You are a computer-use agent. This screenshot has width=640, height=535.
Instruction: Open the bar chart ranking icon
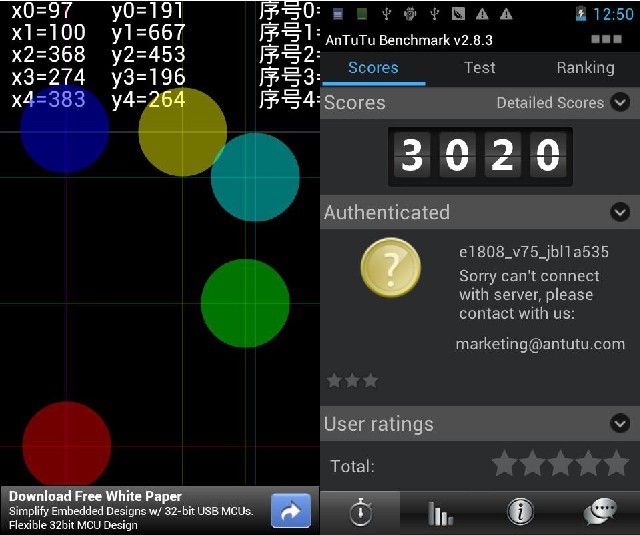tap(440, 513)
